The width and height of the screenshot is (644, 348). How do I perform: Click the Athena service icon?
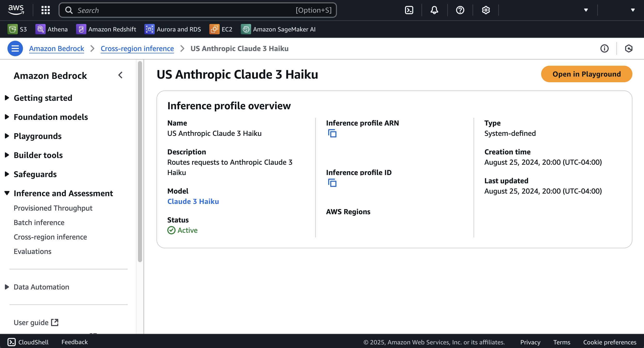(40, 29)
